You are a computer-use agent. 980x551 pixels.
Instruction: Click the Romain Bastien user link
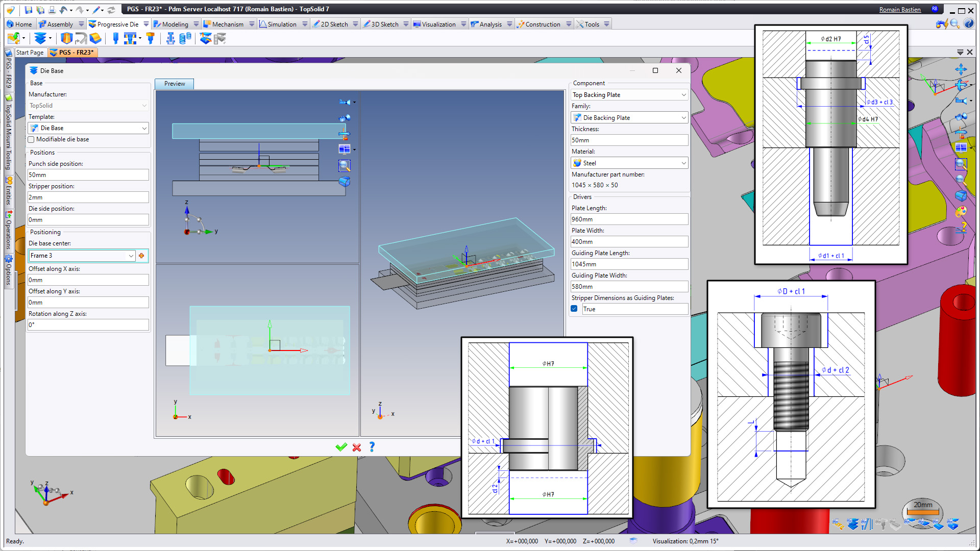[899, 9]
